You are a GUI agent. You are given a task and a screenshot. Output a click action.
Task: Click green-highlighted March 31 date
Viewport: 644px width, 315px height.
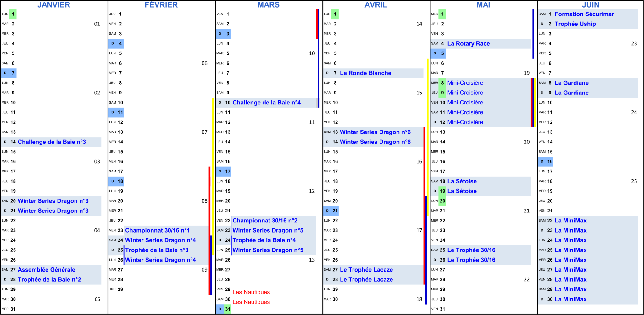click(228, 309)
